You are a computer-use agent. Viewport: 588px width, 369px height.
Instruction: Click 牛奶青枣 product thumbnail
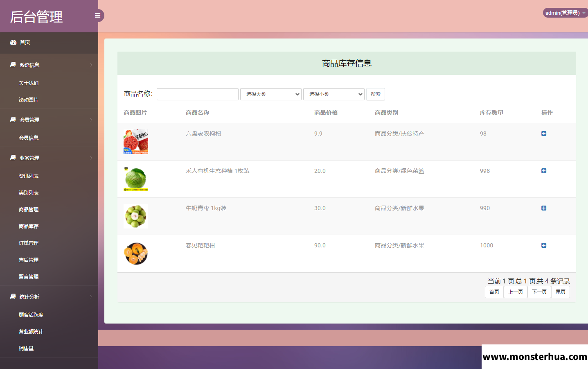click(136, 216)
